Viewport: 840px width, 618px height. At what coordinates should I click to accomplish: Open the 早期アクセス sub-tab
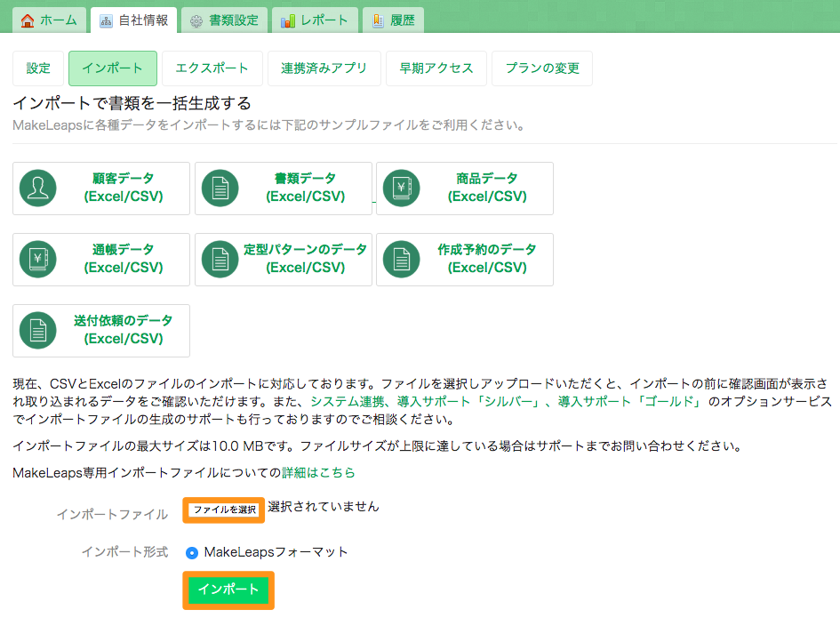(x=436, y=68)
